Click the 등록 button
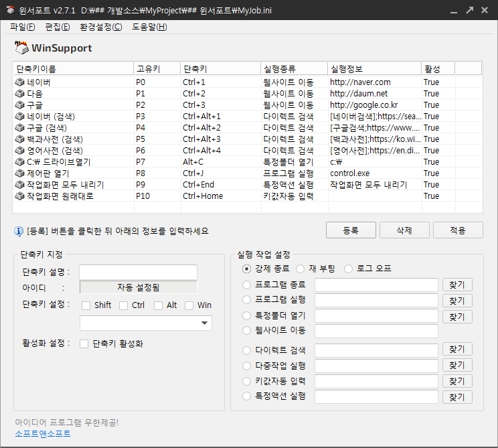 351,230
